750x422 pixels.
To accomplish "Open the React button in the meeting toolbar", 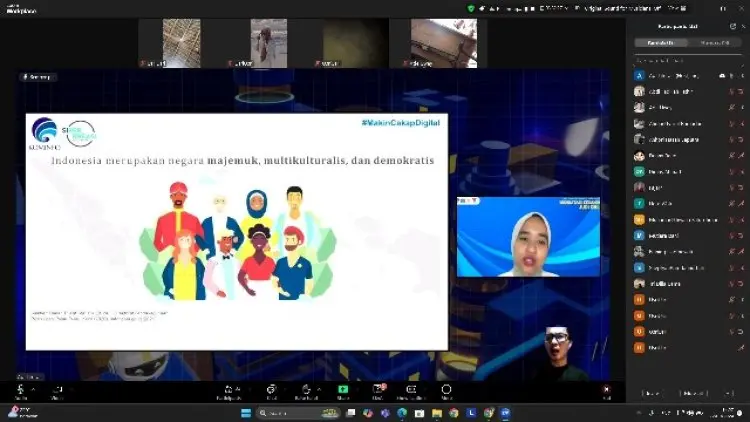I will click(306, 392).
